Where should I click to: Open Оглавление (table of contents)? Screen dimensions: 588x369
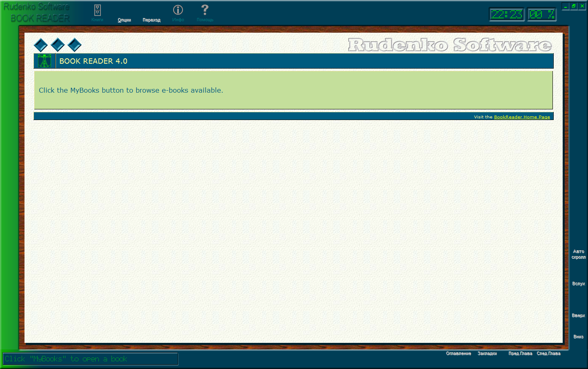pos(459,353)
